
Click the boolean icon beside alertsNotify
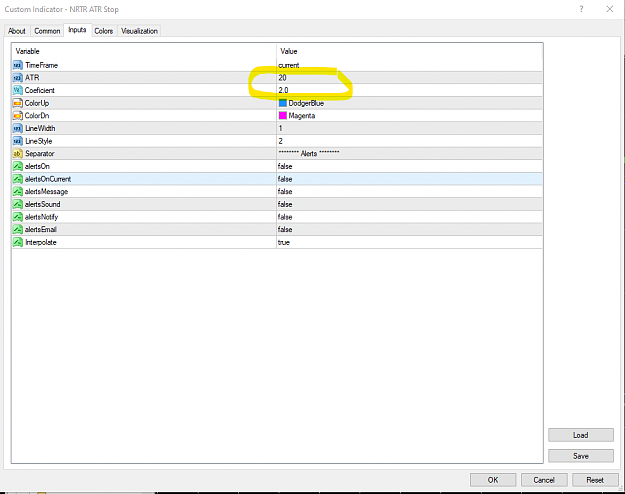18,217
